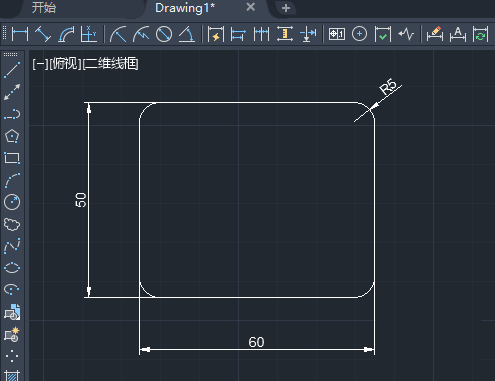Click the Quick Dimension tool

[x=216, y=34]
